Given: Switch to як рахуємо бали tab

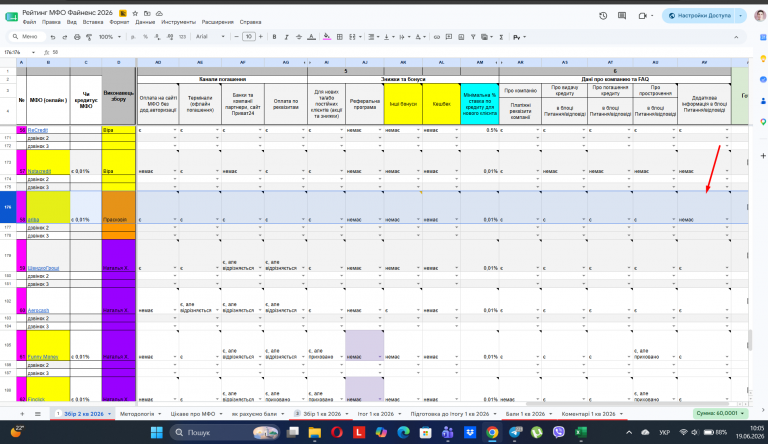Looking at the screenshot, I should [x=254, y=414].
